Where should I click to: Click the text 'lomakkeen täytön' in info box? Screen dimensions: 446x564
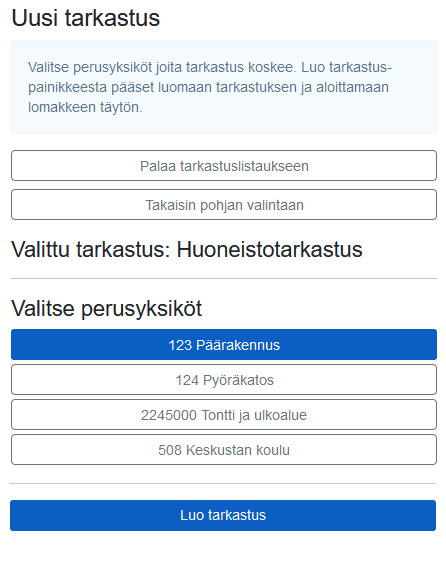pyautogui.click(x=85, y=107)
